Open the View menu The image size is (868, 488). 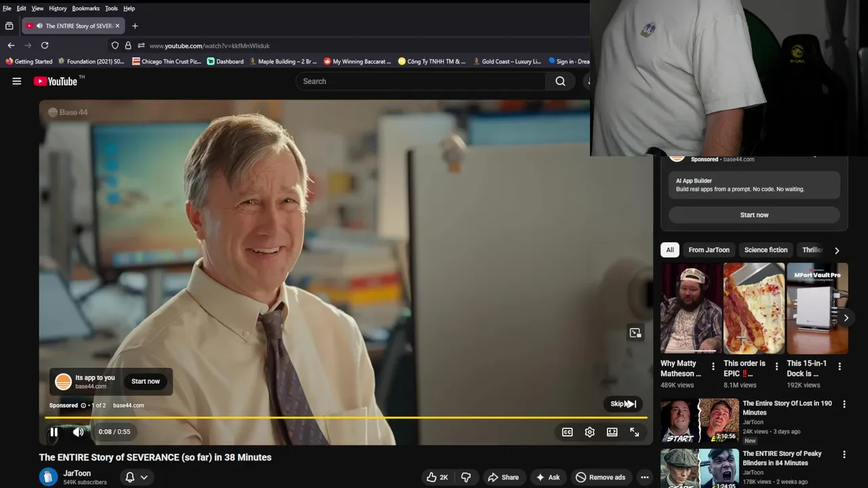[x=37, y=8]
